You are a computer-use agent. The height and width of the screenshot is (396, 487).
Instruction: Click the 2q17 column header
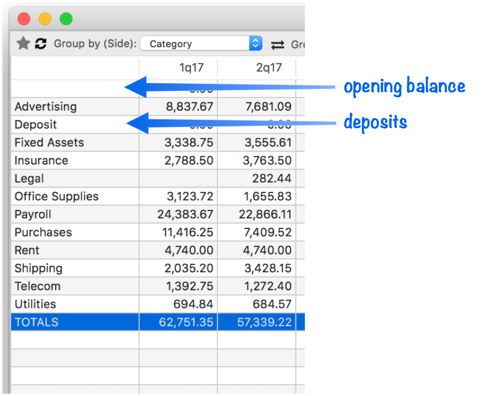269,68
